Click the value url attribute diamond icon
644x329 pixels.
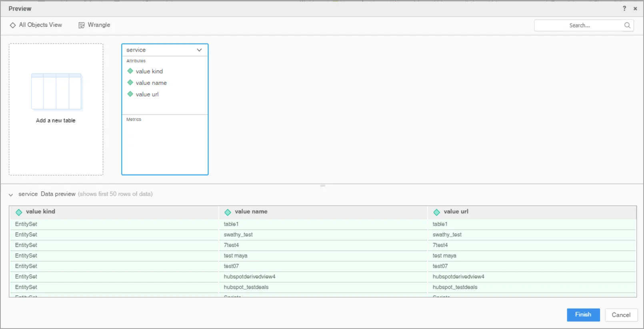pos(130,94)
